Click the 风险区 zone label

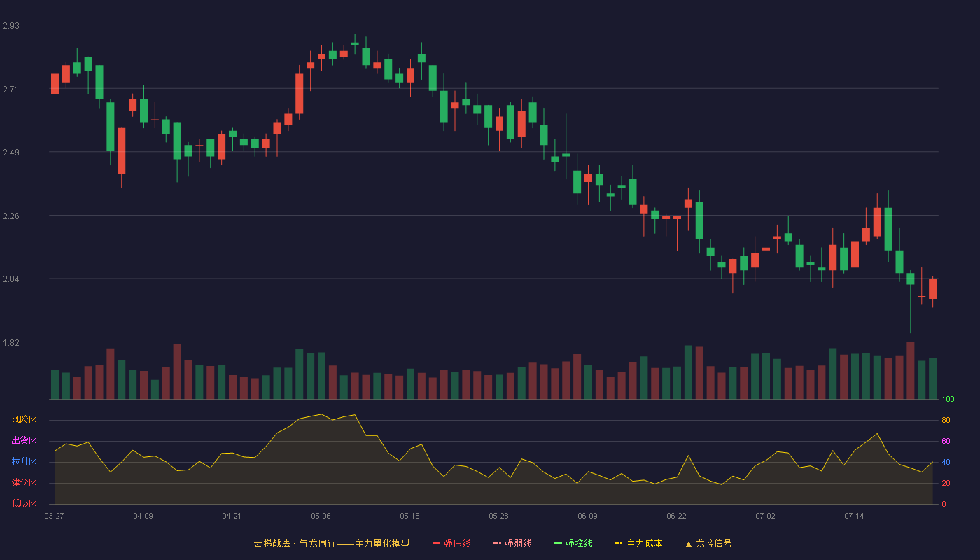(x=24, y=420)
